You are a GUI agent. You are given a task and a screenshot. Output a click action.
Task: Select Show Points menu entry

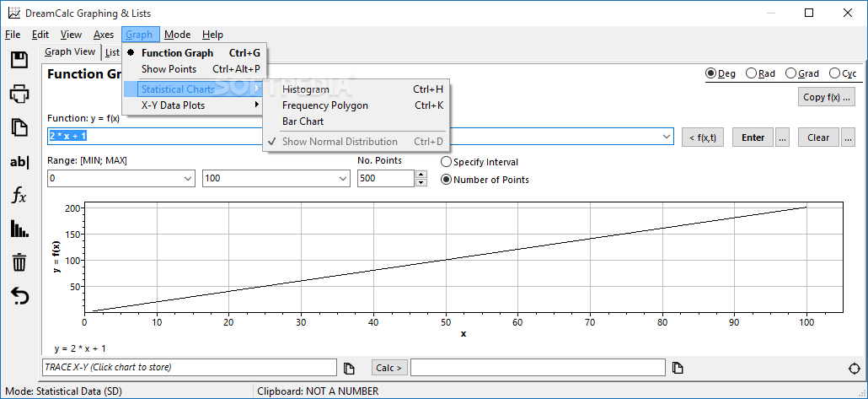pos(194,69)
